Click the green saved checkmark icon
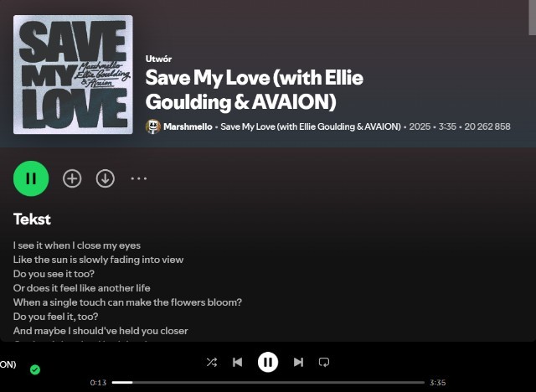This screenshot has width=536, height=392. [35, 369]
